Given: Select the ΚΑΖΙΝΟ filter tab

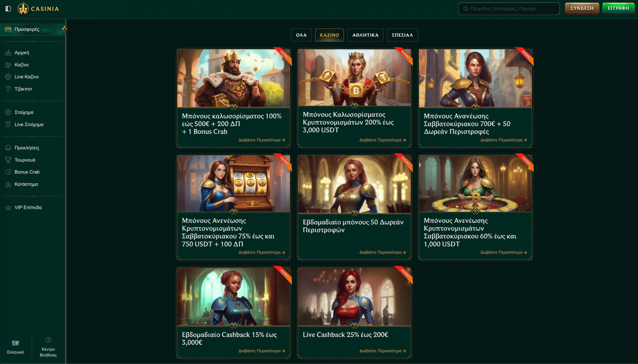Looking at the screenshot, I should 329,35.
